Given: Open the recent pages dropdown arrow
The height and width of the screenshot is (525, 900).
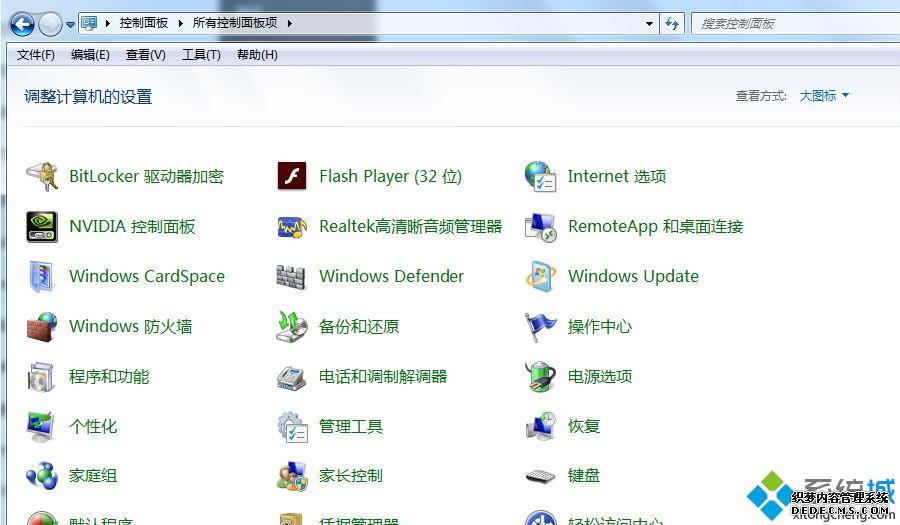Looking at the screenshot, I should (x=70, y=25).
